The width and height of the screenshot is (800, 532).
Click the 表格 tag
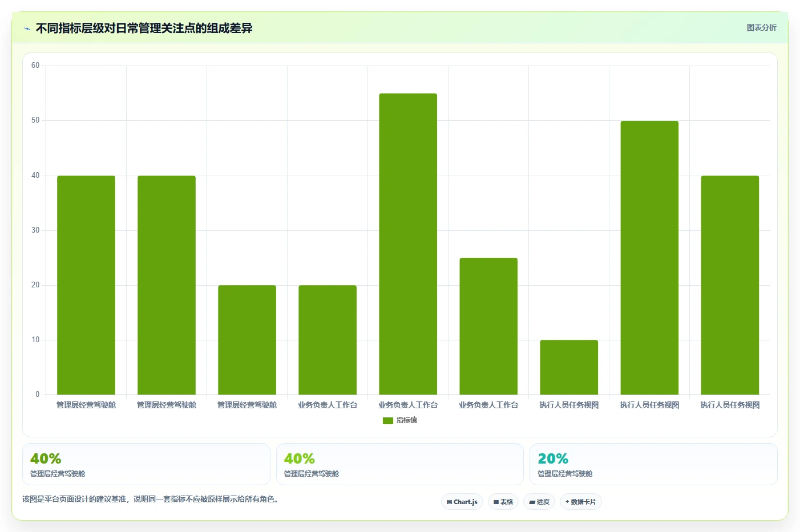coord(503,502)
